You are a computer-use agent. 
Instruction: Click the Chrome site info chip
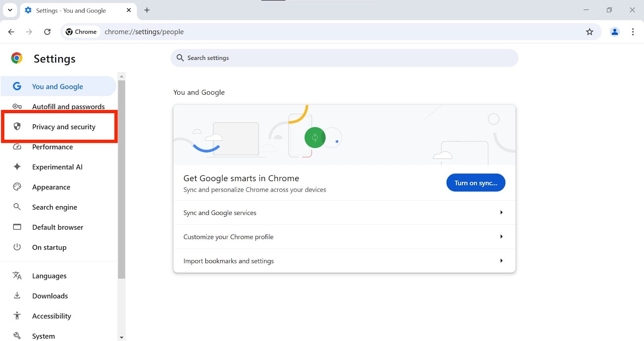tap(81, 32)
